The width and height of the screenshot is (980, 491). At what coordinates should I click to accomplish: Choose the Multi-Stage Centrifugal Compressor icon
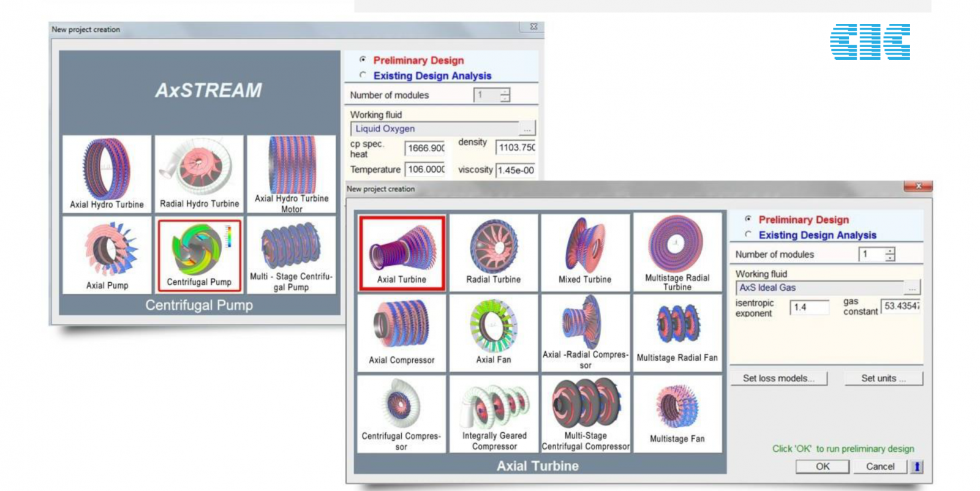click(x=585, y=414)
